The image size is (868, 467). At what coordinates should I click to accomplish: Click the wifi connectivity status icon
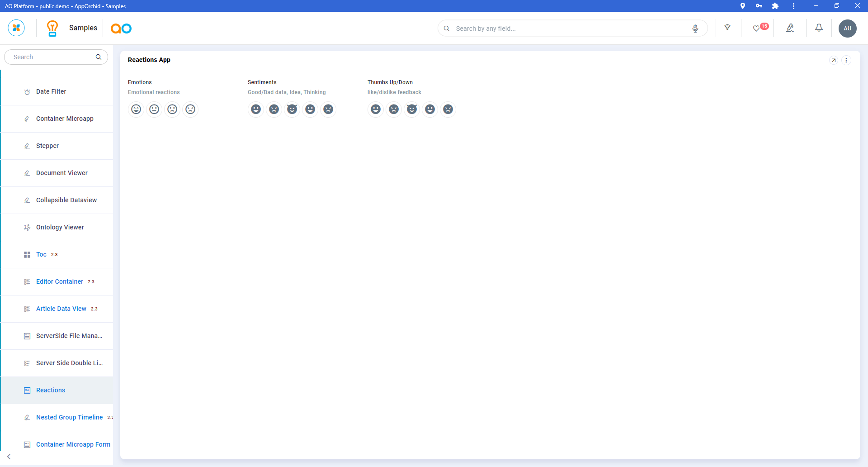pyautogui.click(x=727, y=28)
